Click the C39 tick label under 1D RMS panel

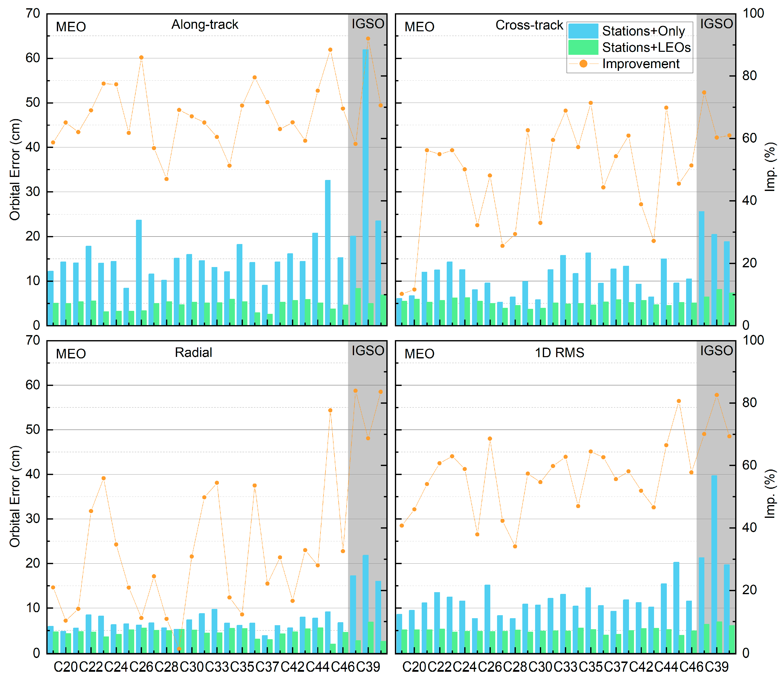716,667
